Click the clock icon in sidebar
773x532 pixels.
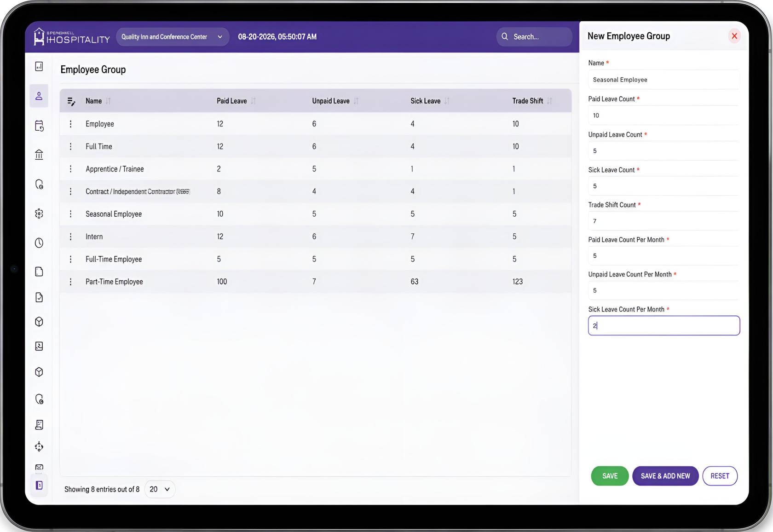[39, 243]
